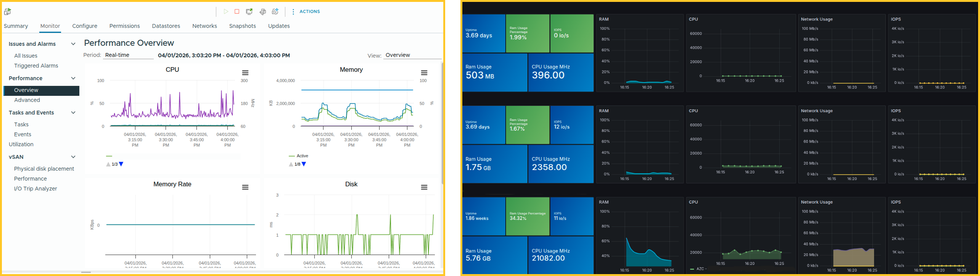This screenshot has height=276, width=980.
Task: Open the three-dot ACTIONS menu
Action: [306, 11]
